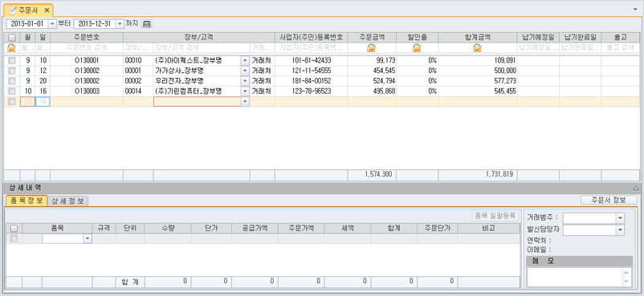The image size is (644, 296).
Task: Collapse the 상세내역 panel chevron
Action: coord(637,188)
